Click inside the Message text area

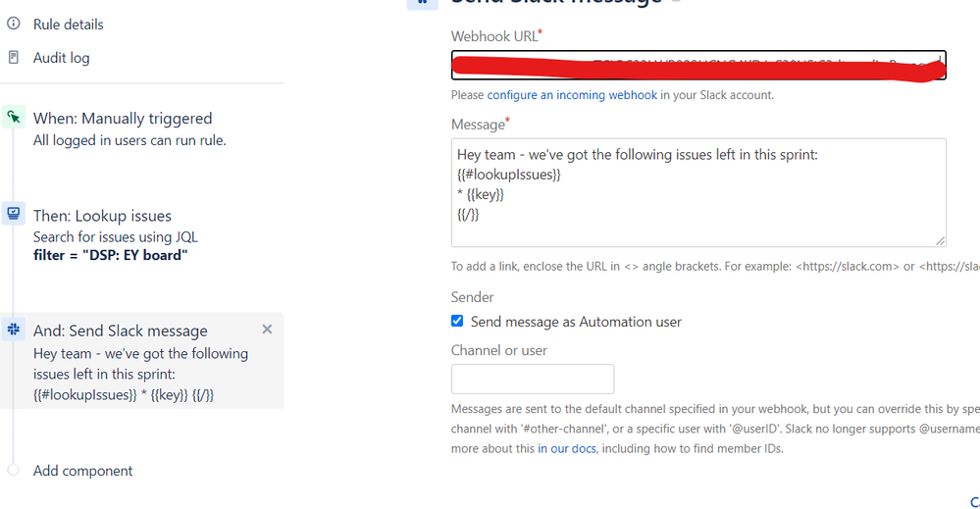(698, 192)
